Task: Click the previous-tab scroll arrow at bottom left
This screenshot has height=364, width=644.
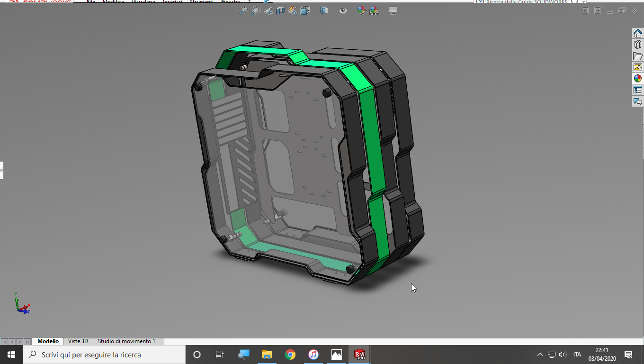Action: 12,342
